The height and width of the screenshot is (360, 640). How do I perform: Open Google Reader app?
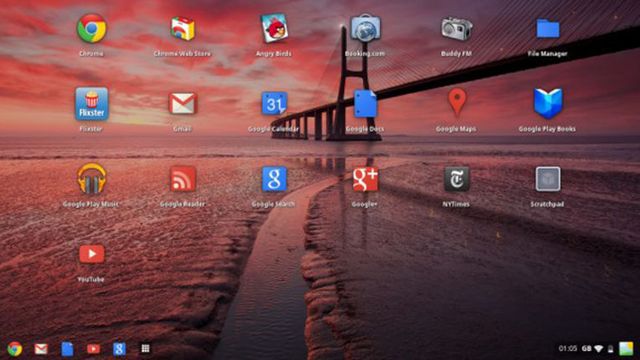coord(182,179)
